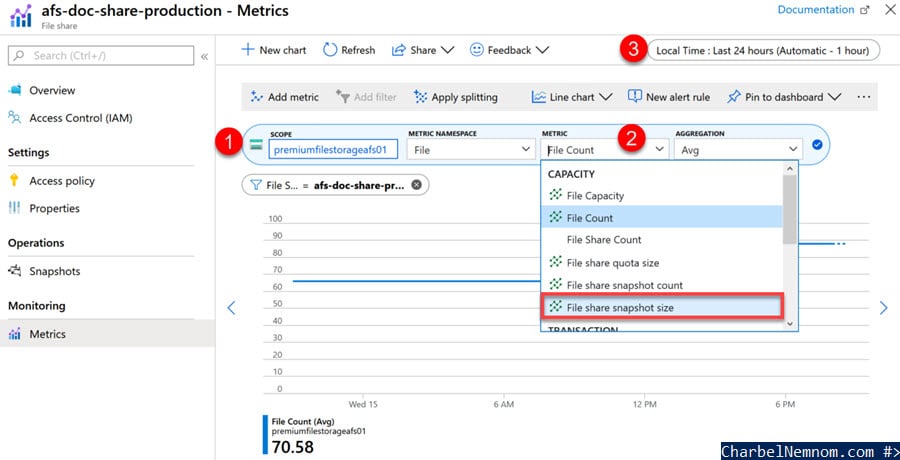
Task: Click the Access policy key icon
Action: [15, 180]
